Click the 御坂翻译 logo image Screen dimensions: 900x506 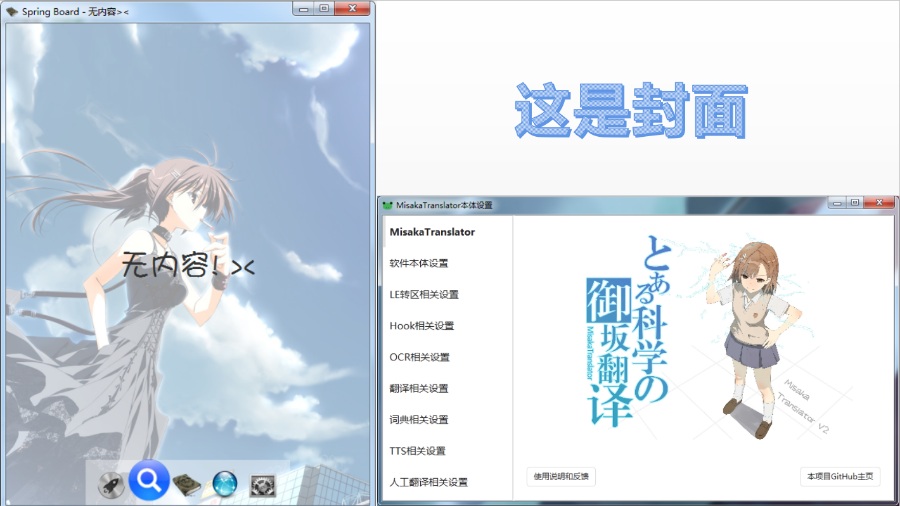pyautogui.click(x=627, y=332)
